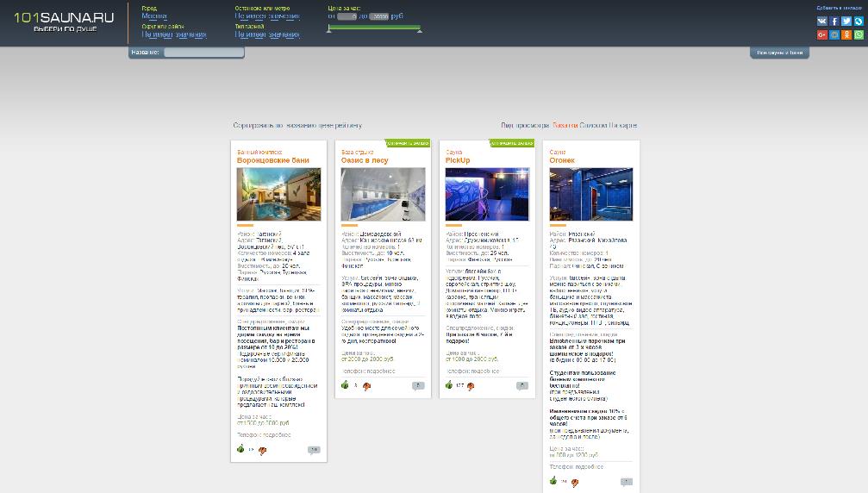This screenshot has height=493, width=868.
Task: Click the minimum price input field
Action: pyautogui.click(x=347, y=16)
